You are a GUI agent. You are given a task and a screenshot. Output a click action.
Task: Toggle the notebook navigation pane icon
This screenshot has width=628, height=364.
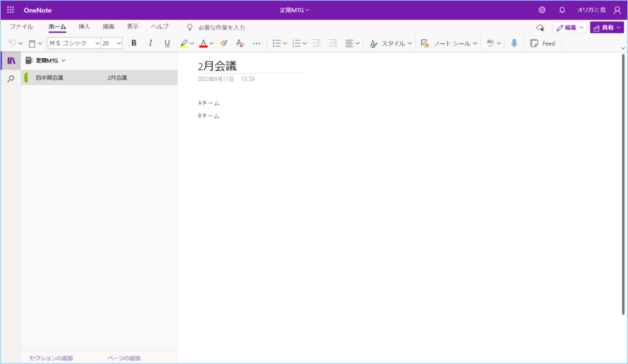coord(10,61)
